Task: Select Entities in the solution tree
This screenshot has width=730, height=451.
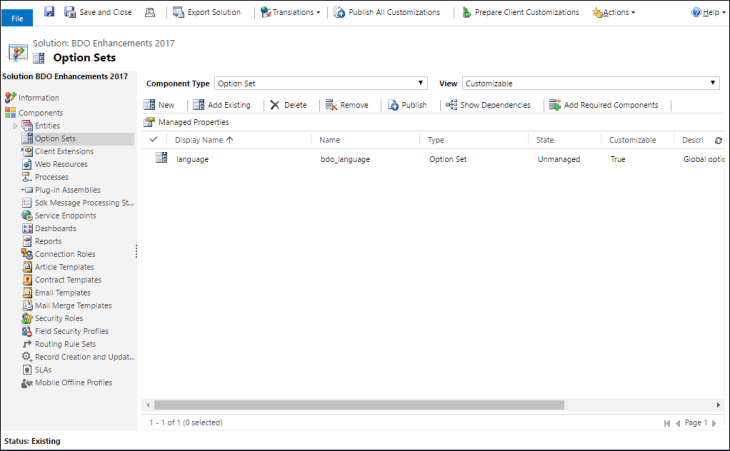Action: pyautogui.click(x=41, y=126)
